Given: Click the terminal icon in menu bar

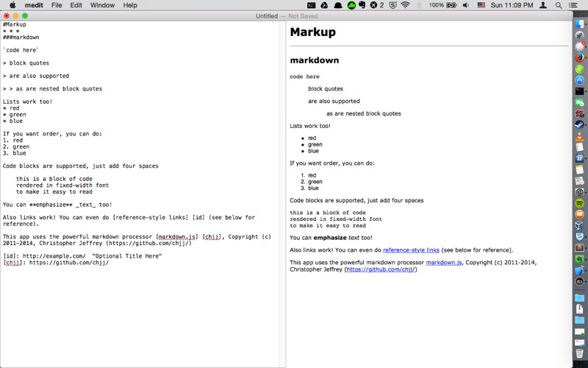Looking at the screenshot, I should coord(311,5).
